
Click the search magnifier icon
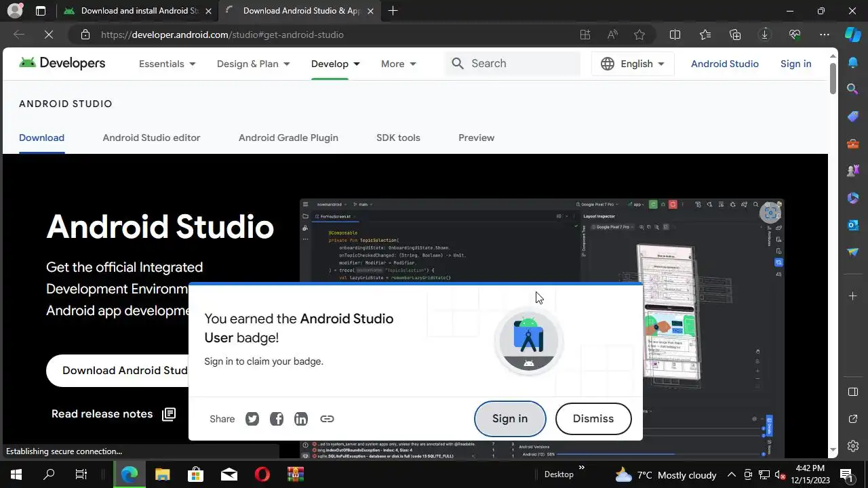(x=458, y=63)
